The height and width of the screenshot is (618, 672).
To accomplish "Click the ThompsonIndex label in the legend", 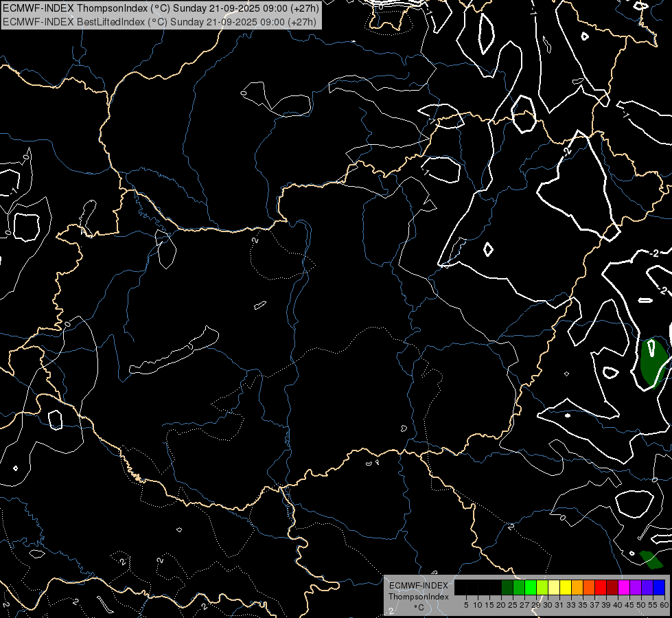I will tap(419, 597).
